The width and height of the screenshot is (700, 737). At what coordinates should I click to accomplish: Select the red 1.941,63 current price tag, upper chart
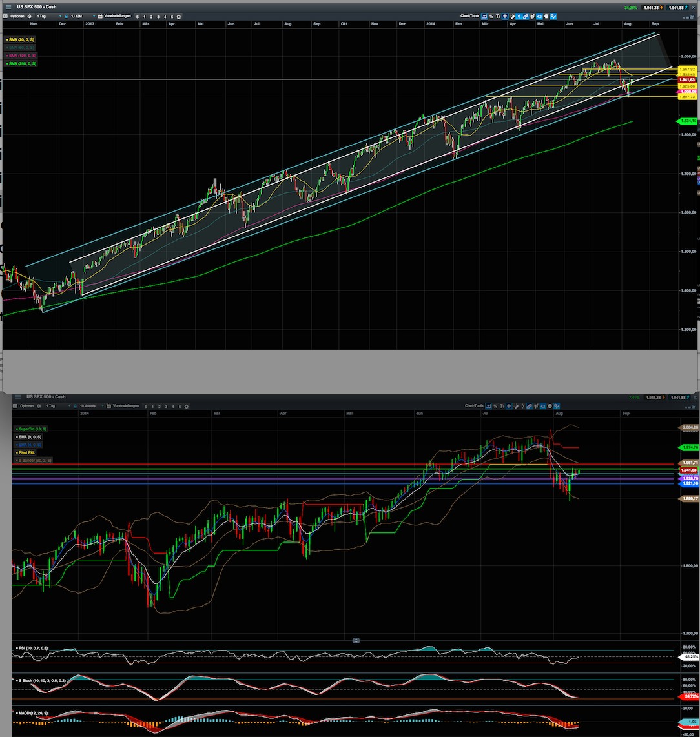point(687,80)
